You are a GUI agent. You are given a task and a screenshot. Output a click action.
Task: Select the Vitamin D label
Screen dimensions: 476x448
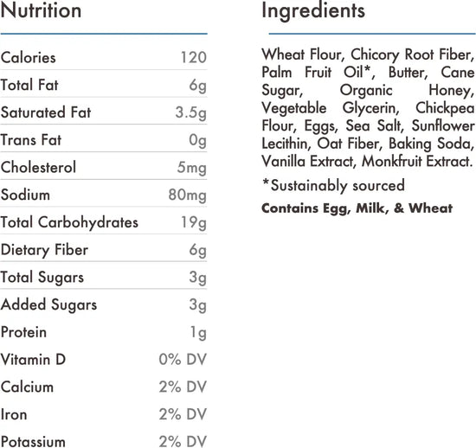pos(33,360)
